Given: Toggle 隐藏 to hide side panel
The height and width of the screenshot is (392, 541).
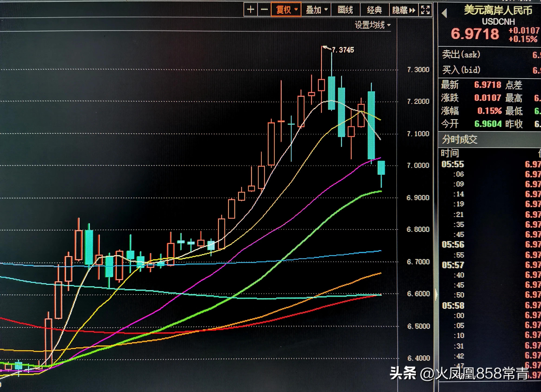Looking at the screenshot, I should (x=400, y=10).
